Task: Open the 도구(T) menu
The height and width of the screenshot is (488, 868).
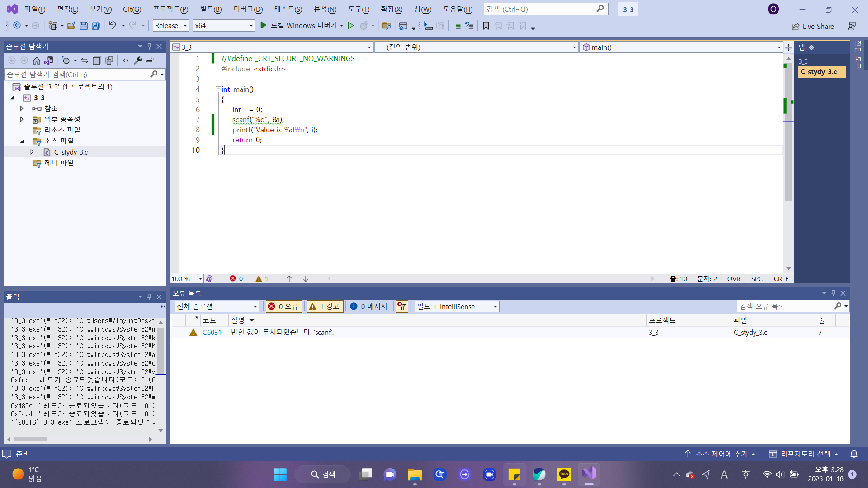Action: tap(359, 9)
